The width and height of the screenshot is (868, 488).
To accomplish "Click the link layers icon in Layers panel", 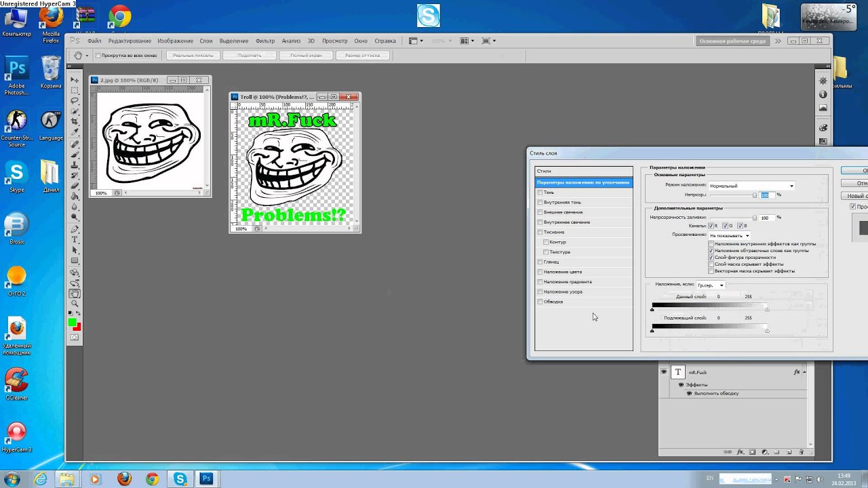I will 728,452.
